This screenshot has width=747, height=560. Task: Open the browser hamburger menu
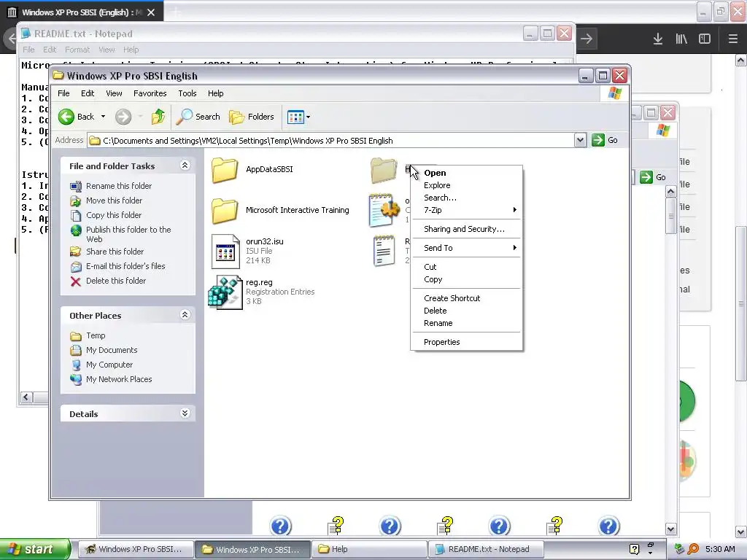coord(733,39)
